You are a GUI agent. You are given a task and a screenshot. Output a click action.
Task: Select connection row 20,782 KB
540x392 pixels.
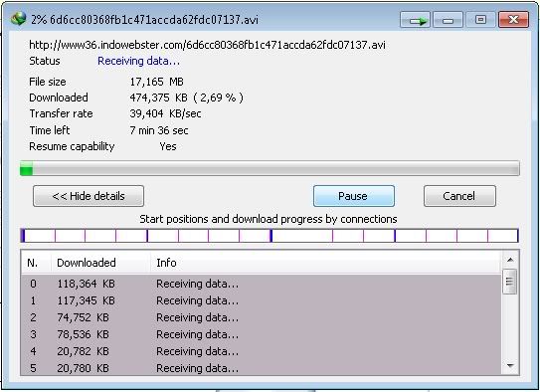[x=261, y=351]
